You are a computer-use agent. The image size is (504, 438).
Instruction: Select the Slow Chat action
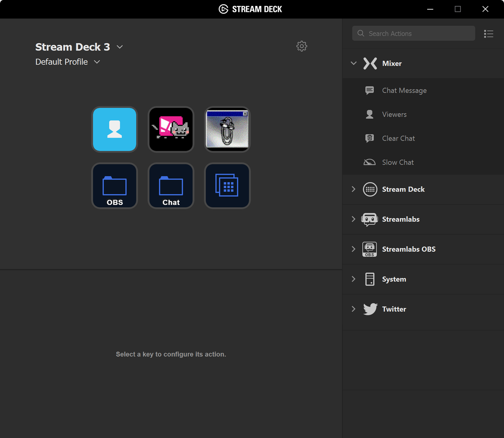tap(398, 162)
